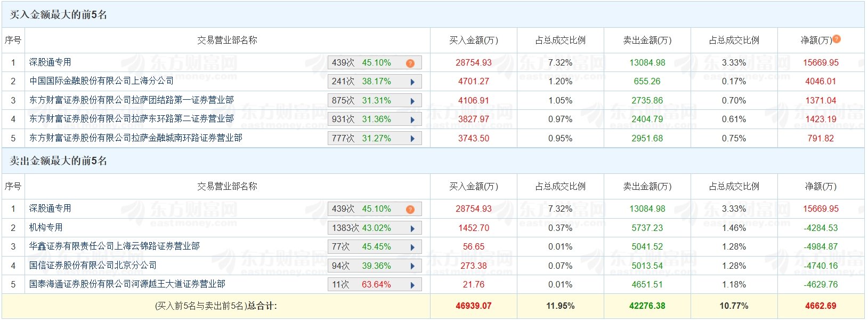This screenshot has height=320, width=868.
Task: Select 国信证券 buy amount 273.38
Action: tap(474, 266)
